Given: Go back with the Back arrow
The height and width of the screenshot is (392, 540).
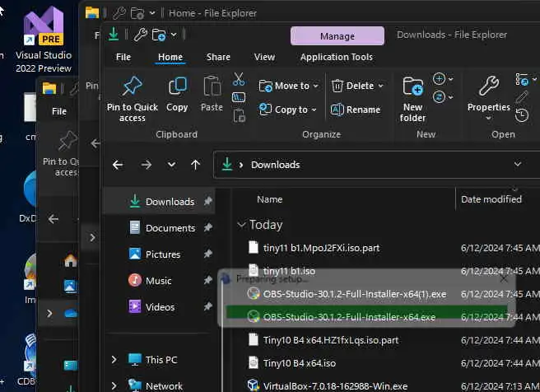Looking at the screenshot, I should [118, 165].
